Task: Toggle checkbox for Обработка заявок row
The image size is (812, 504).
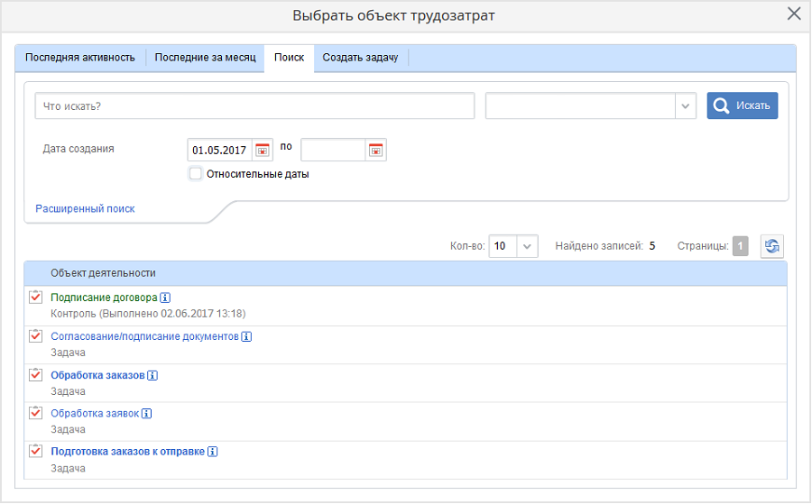Action: tap(36, 413)
